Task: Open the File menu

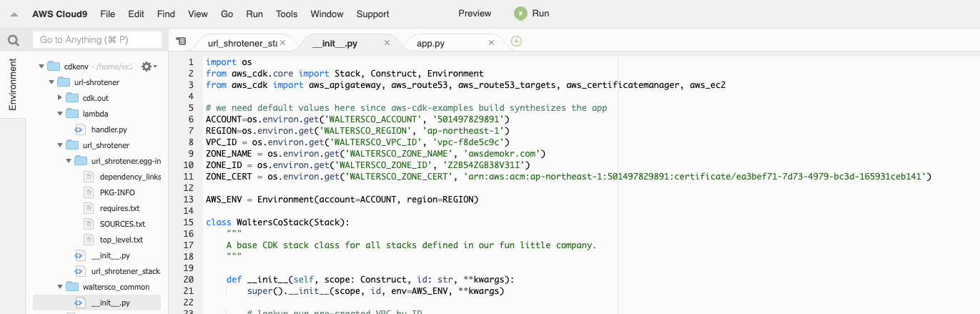Action: pos(108,14)
